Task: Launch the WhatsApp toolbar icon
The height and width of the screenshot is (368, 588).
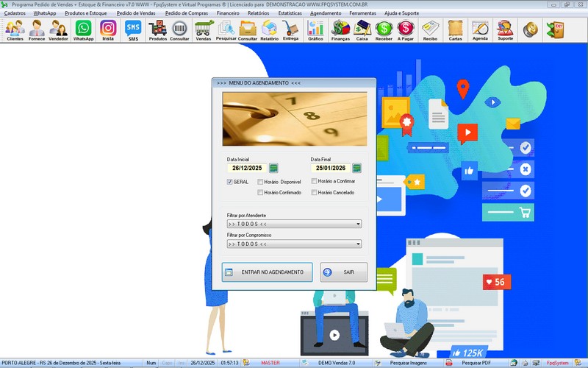Action: [83, 30]
